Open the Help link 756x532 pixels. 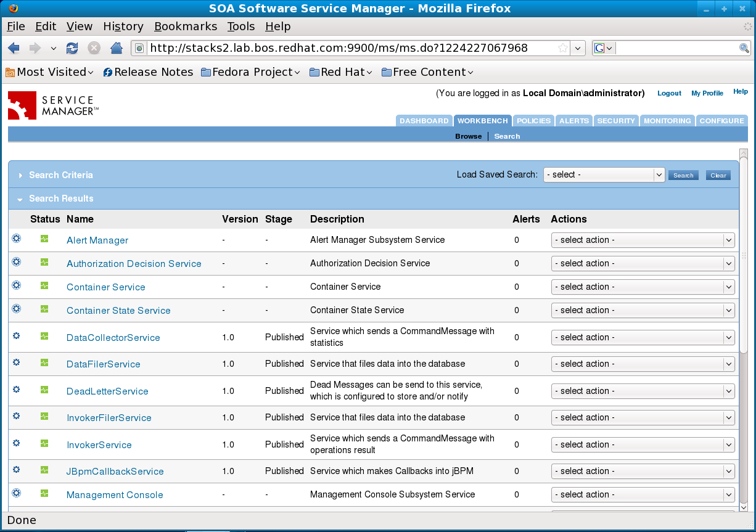[741, 91]
